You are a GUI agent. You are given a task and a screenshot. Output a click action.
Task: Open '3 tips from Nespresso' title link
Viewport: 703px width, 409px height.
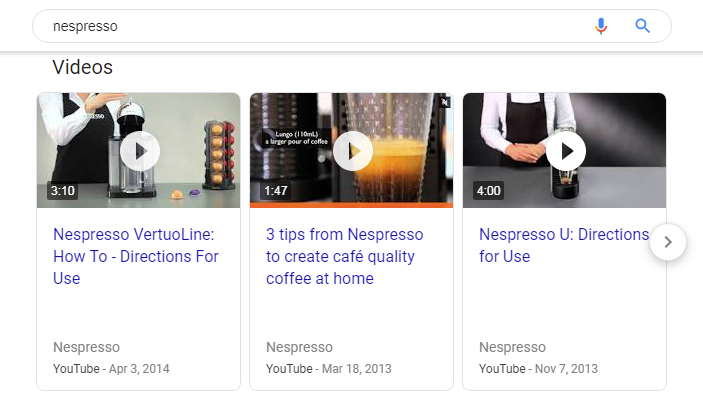pos(345,256)
